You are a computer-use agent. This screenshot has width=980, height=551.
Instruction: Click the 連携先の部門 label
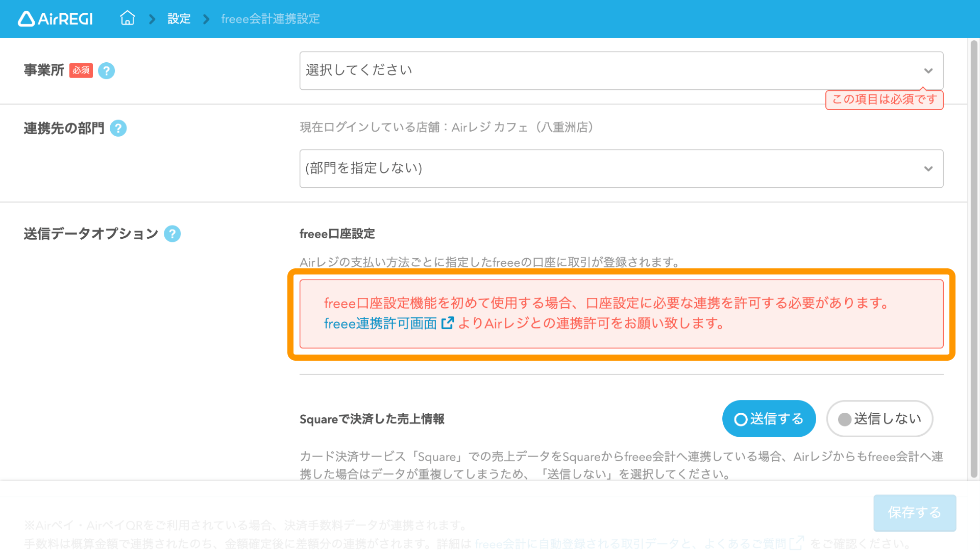click(x=64, y=128)
